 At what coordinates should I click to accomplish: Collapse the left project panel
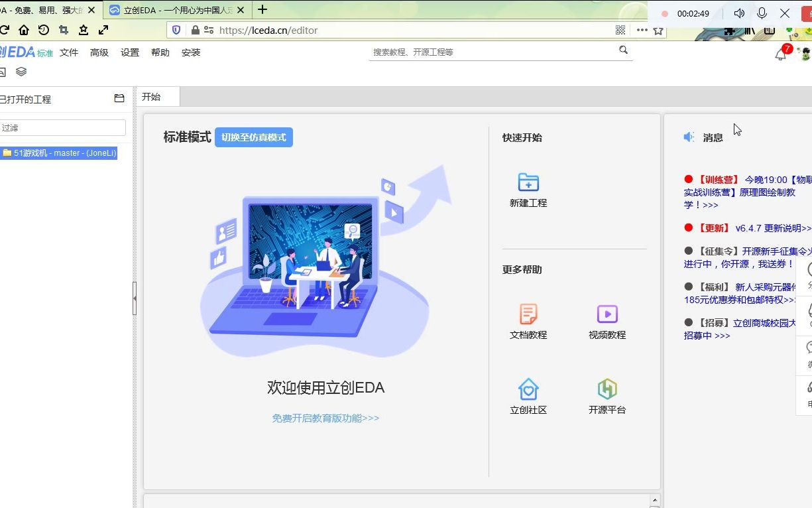tap(135, 298)
